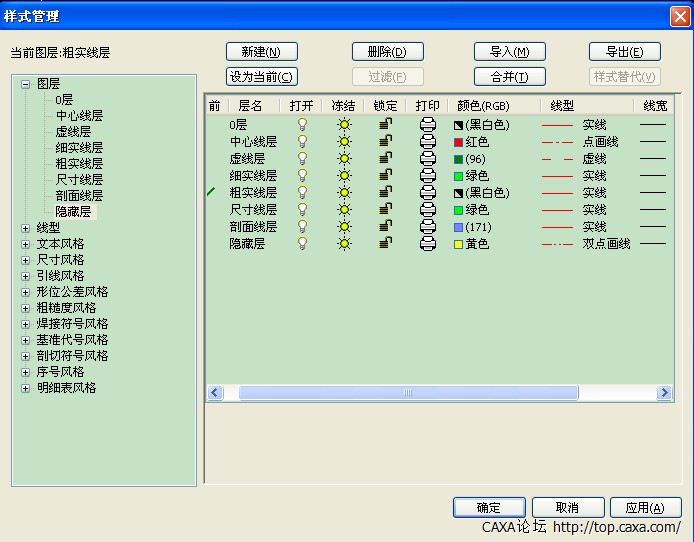Screen dimensions: 694x542
Task: Open the red color swatch of 中心线层
Action: coord(459,143)
